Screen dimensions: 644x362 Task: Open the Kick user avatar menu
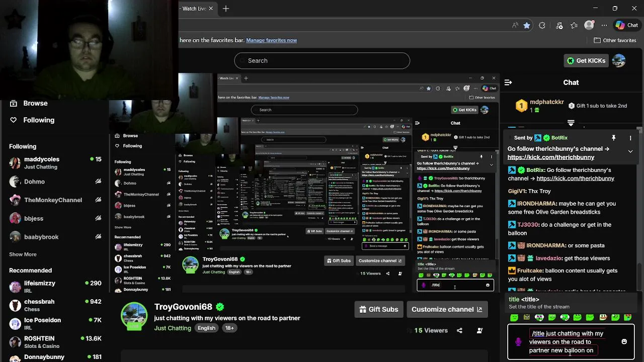619,60
